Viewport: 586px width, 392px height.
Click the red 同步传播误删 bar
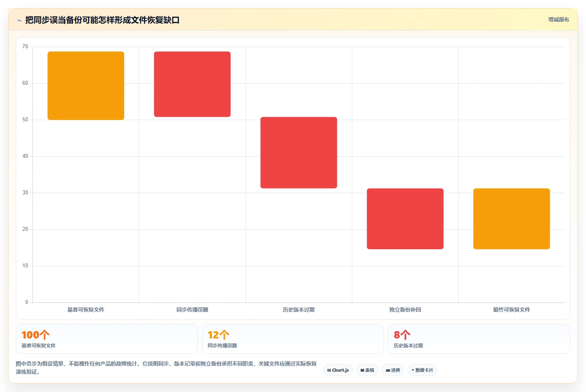click(192, 84)
